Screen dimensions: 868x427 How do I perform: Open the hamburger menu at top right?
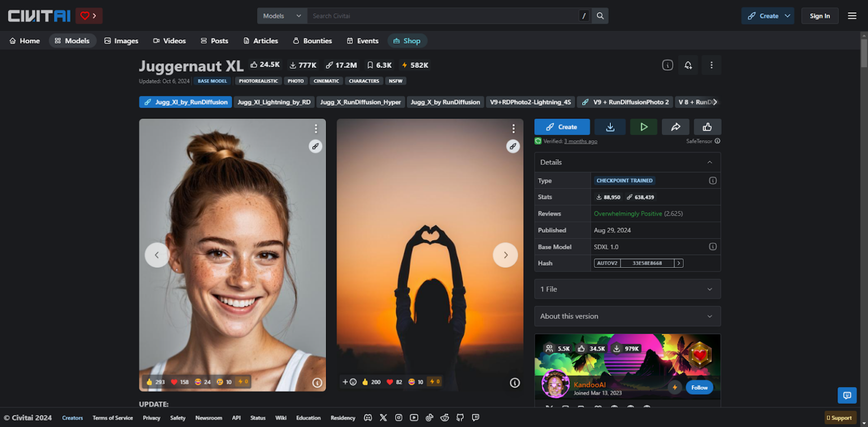click(852, 16)
